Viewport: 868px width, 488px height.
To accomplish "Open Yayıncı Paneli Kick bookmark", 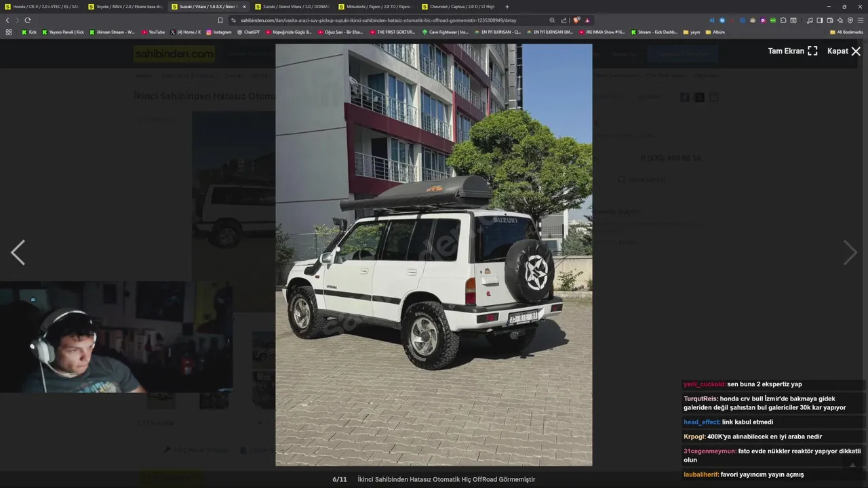I will tap(63, 32).
